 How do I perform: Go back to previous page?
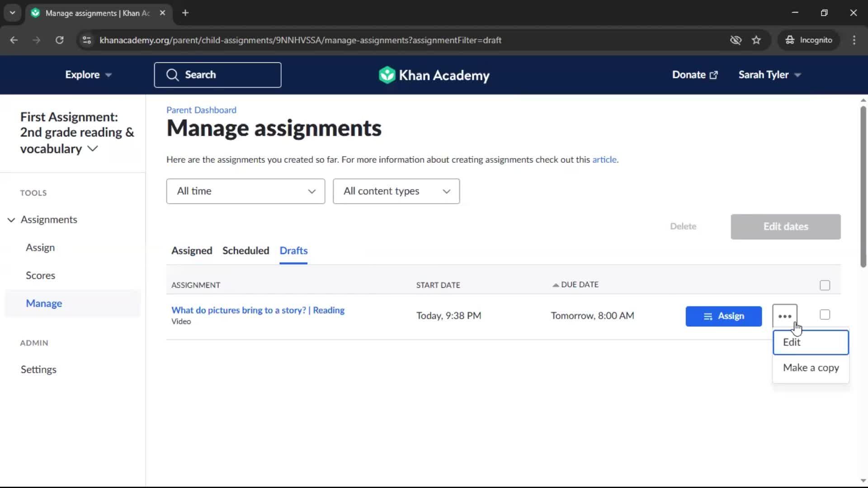[14, 40]
